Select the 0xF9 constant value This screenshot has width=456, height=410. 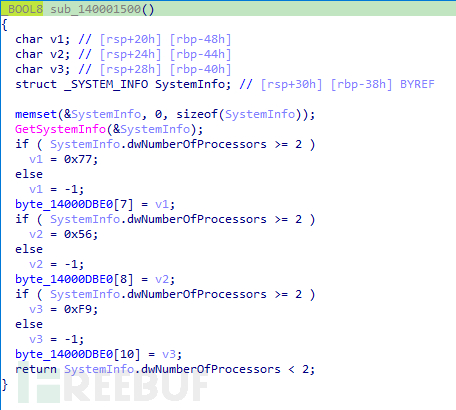tap(78, 309)
